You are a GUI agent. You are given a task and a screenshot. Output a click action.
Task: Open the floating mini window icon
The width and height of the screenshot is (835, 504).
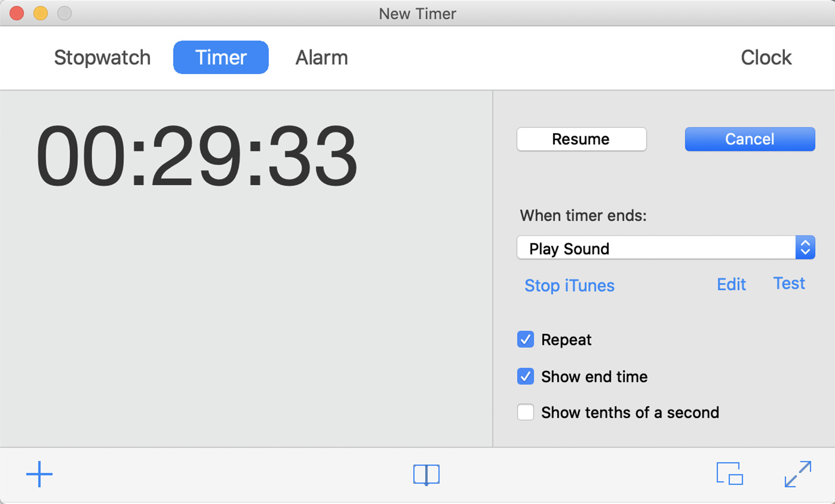730,474
